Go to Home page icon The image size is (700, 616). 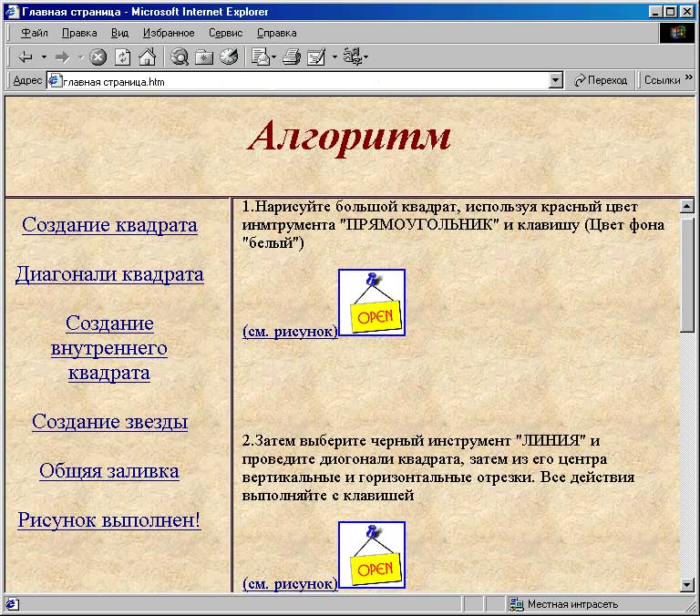point(147,57)
